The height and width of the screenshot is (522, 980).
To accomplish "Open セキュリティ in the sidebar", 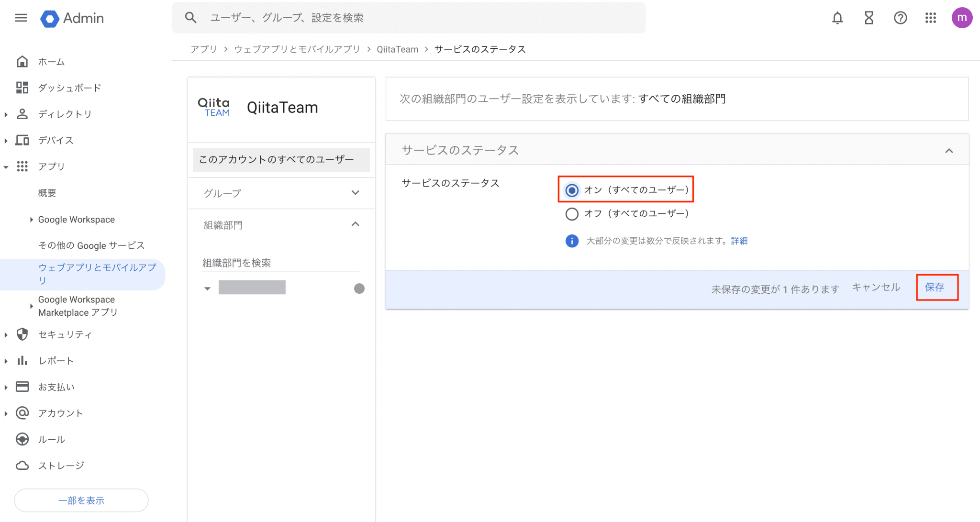I will click(x=65, y=334).
